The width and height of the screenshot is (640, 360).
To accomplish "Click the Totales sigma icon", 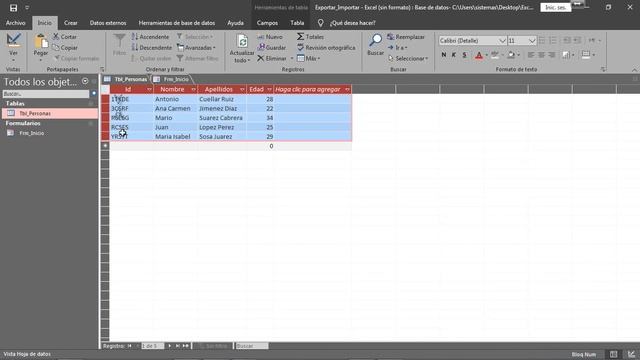I will coord(300,37).
